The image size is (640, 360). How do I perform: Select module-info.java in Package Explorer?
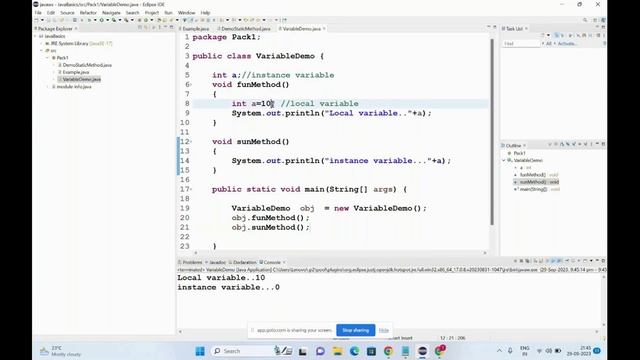[73, 87]
